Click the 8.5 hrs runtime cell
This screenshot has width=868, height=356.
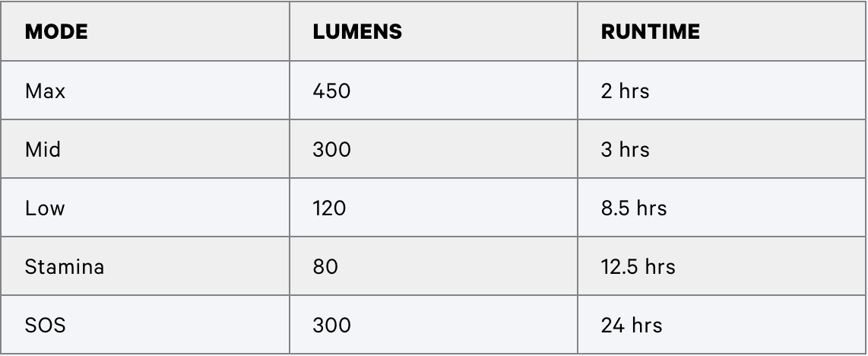[722, 208]
